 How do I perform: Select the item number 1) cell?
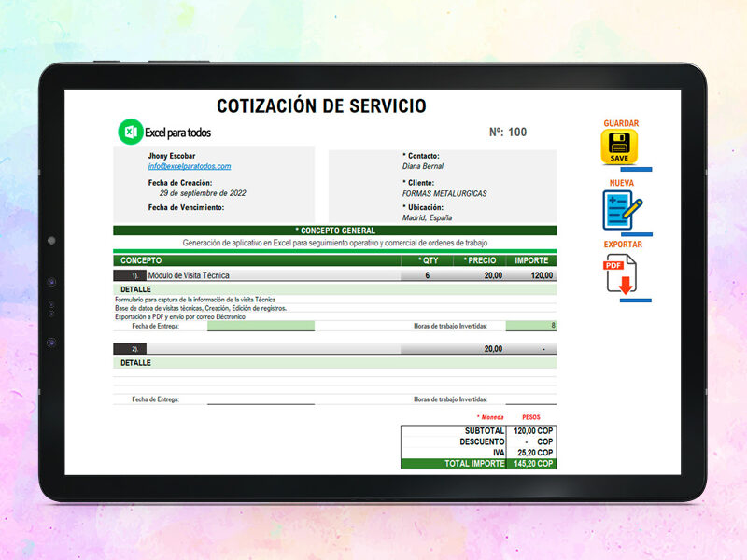click(x=130, y=275)
